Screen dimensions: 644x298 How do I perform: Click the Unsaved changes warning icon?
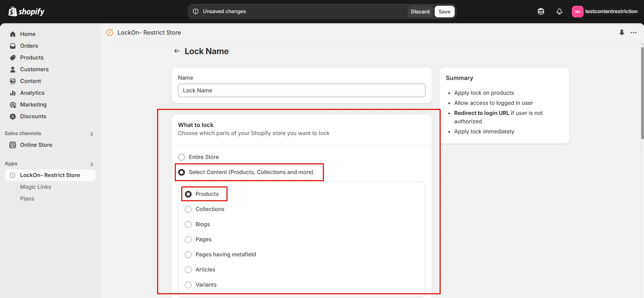point(196,11)
